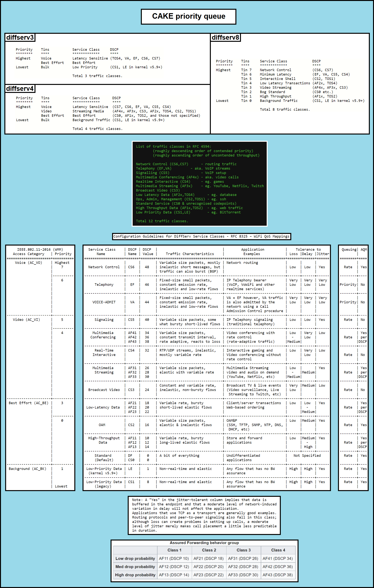Select the diffserv4 heading label
374x588 pixels.
[20, 88]
